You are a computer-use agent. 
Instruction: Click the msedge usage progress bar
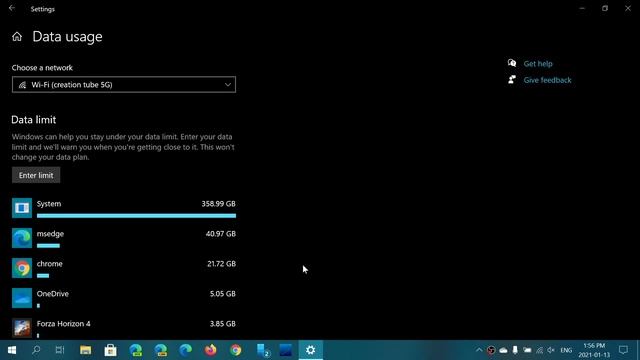pos(48,246)
